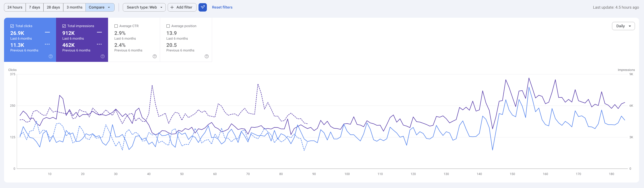Image resolution: width=644 pixels, height=188 pixels.
Task: Click help icon in Average position card
Action: coord(207,56)
